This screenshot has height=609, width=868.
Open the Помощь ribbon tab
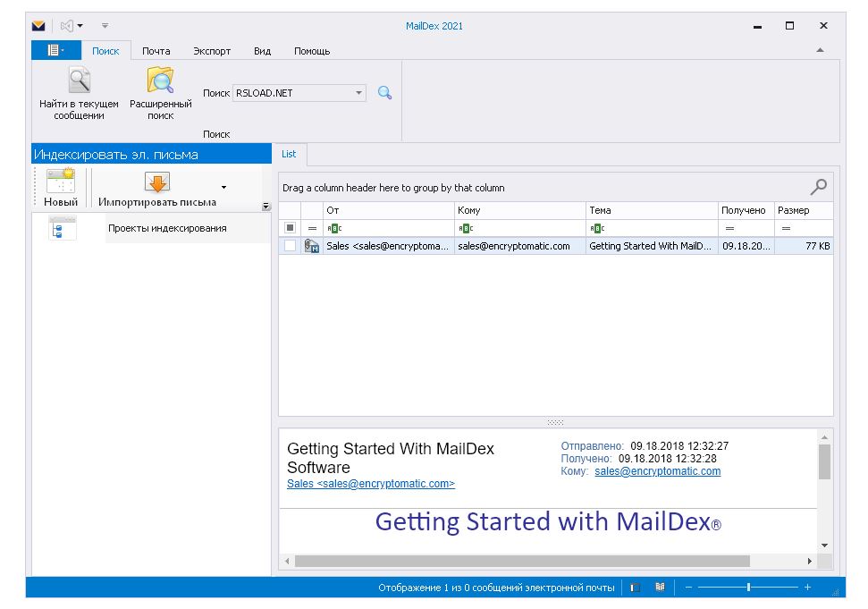312,51
